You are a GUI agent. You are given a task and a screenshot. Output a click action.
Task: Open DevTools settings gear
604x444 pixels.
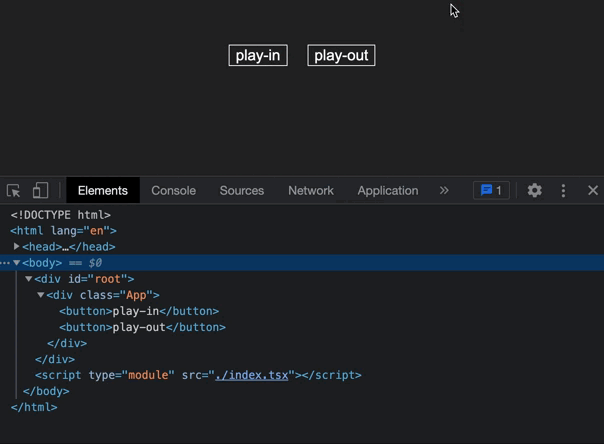534,190
